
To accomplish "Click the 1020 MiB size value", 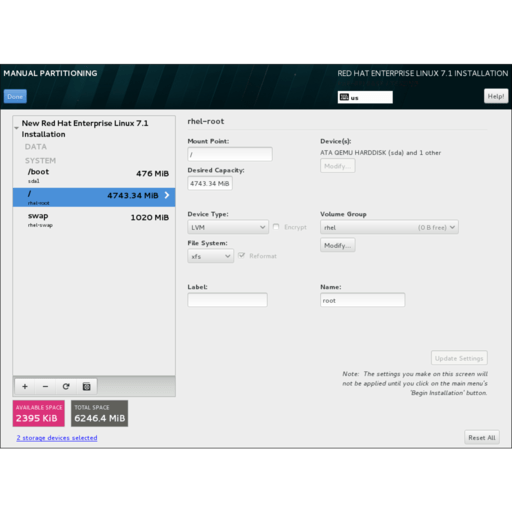I will tap(150, 217).
